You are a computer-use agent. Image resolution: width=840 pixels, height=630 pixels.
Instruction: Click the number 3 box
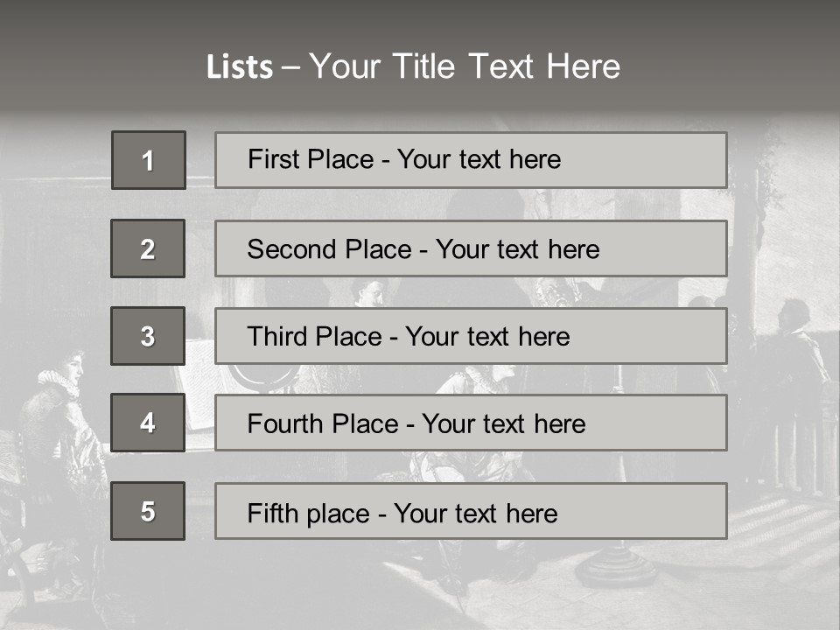click(x=148, y=336)
